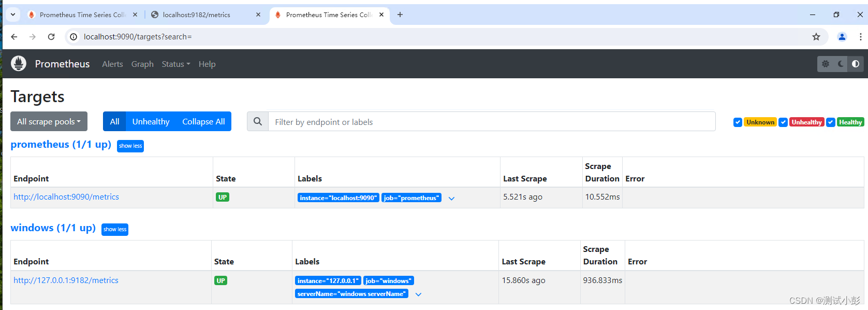Click the Prometheus brand name
The image size is (868, 310).
coord(62,64)
